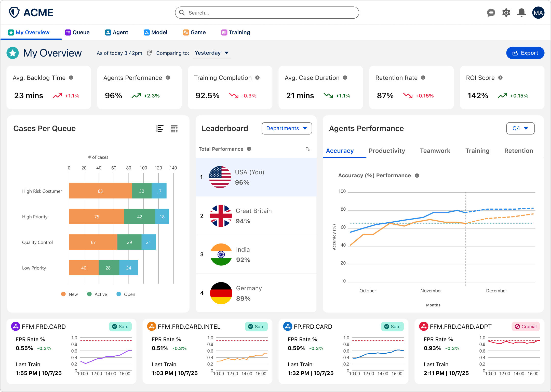The height and width of the screenshot is (392, 551).
Task: Open the chat messages icon
Action: click(491, 13)
